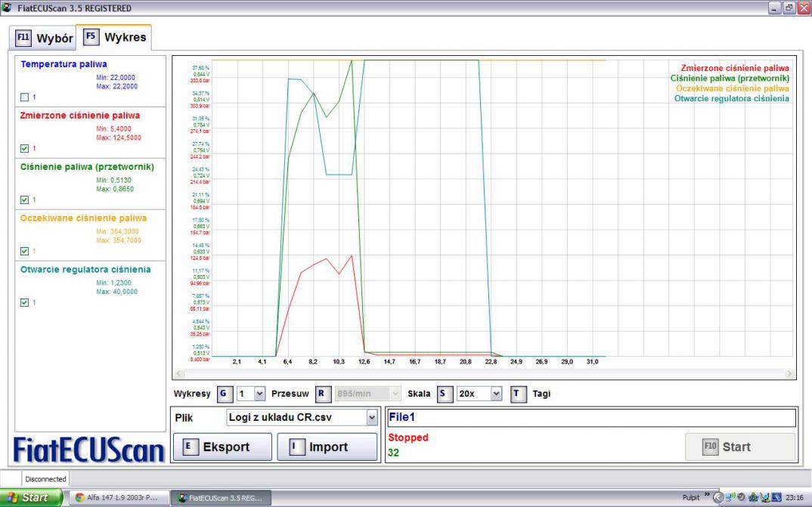Click the Import button
The image size is (812, 507).
pos(327,447)
